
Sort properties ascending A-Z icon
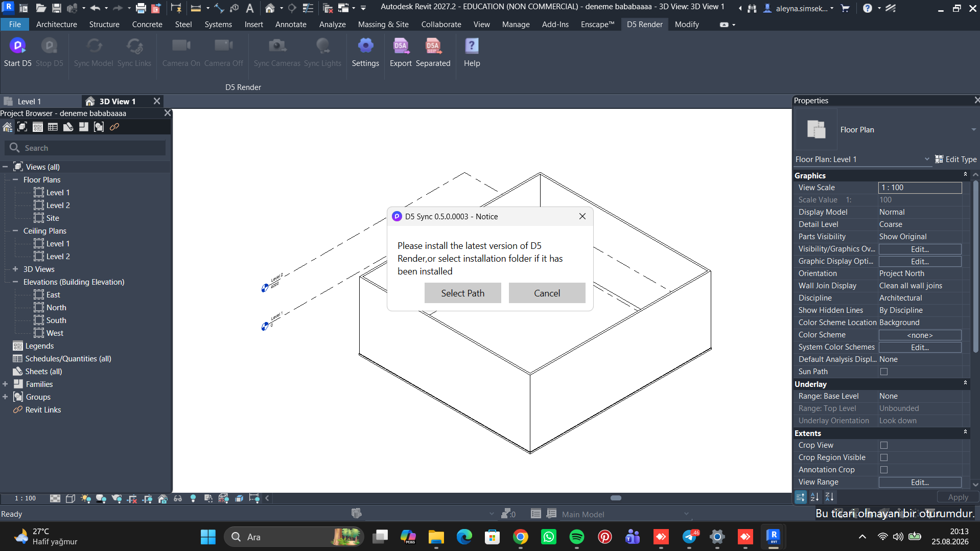point(815,497)
